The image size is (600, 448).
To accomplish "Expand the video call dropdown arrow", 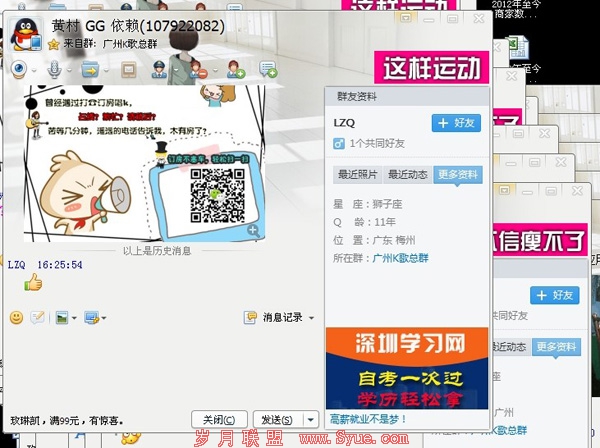I will (x=34, y=71).
